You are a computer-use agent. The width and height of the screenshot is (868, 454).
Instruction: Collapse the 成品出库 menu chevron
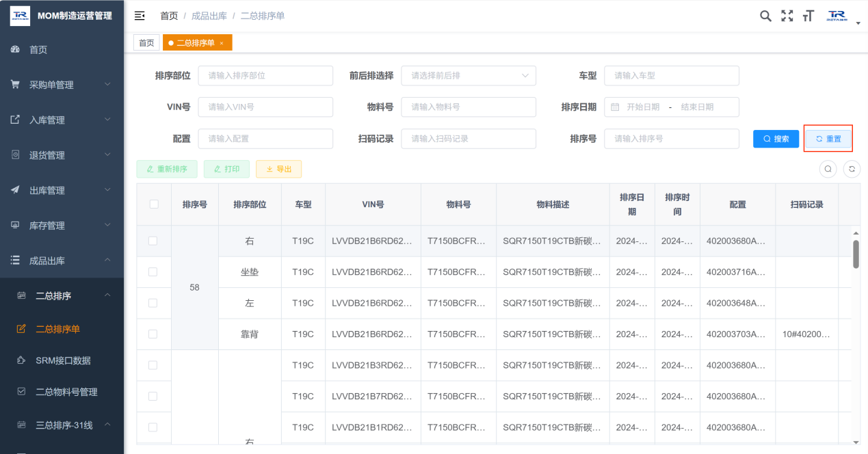point(107,261)
